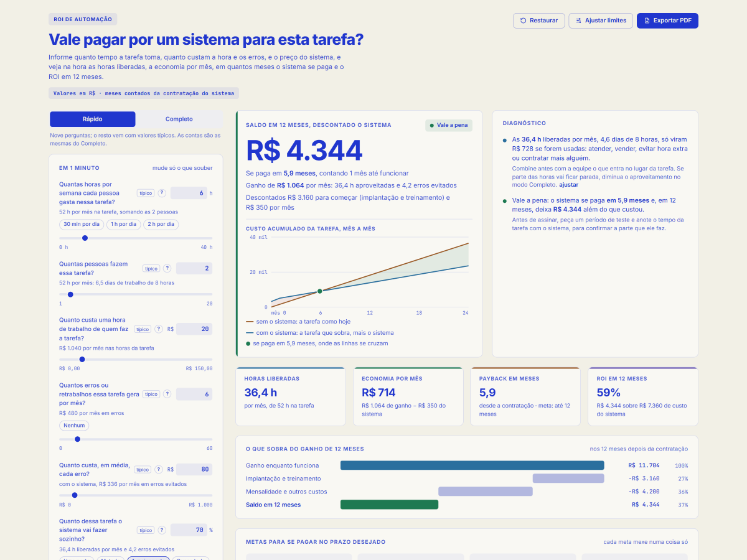Click the -R$ 4.200 value

pos(644,492)
